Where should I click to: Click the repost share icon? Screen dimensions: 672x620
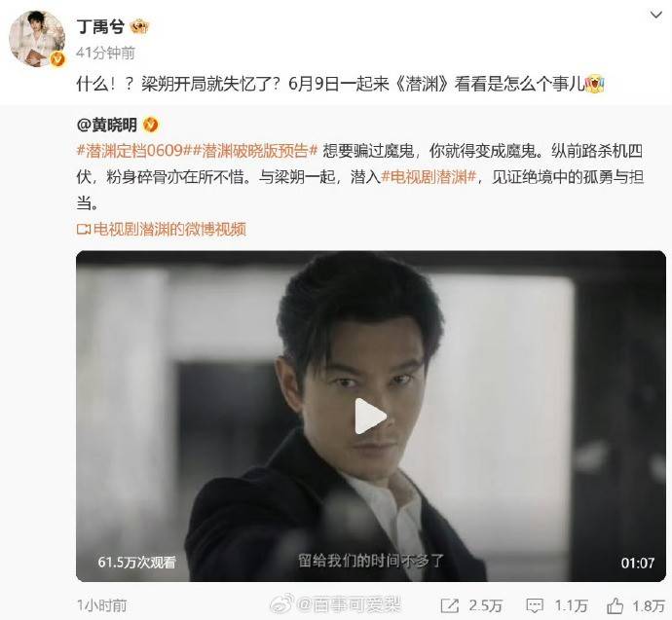point(450,605)
